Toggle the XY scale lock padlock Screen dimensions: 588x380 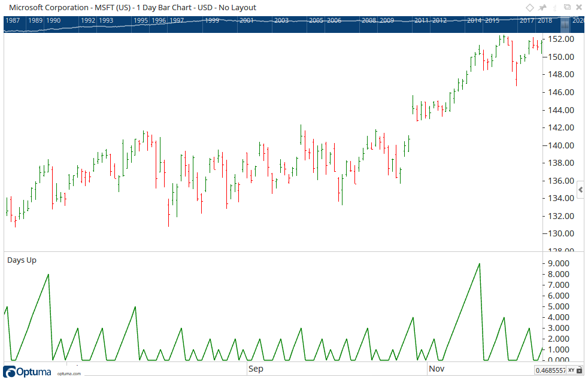(580, 370)
